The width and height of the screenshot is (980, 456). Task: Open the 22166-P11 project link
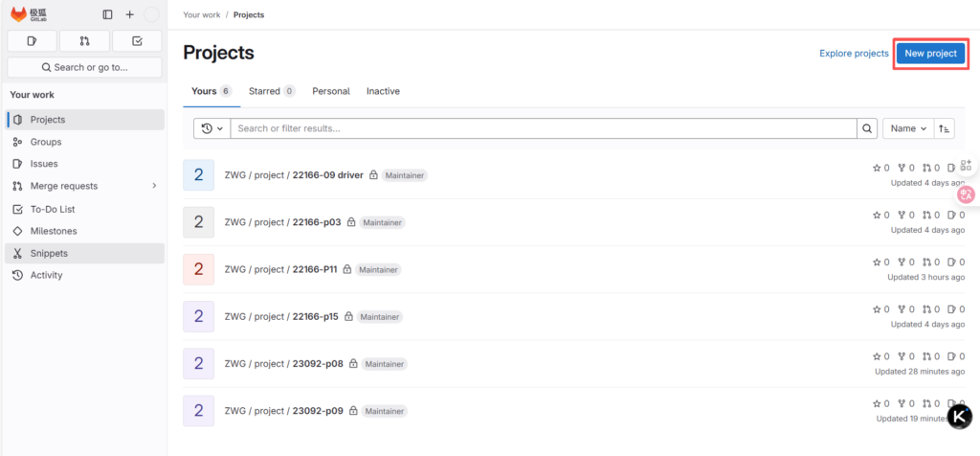point(314,269)
